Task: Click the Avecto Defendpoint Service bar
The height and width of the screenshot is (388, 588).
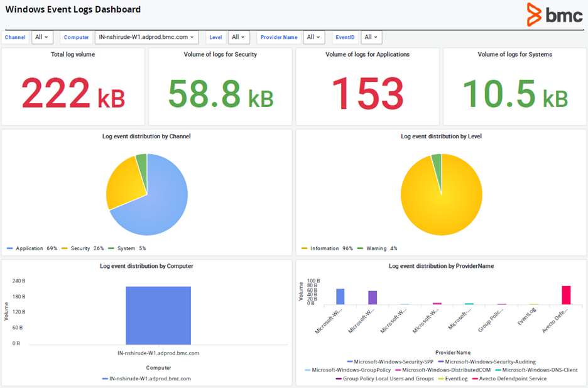Action: pos(565,294)
